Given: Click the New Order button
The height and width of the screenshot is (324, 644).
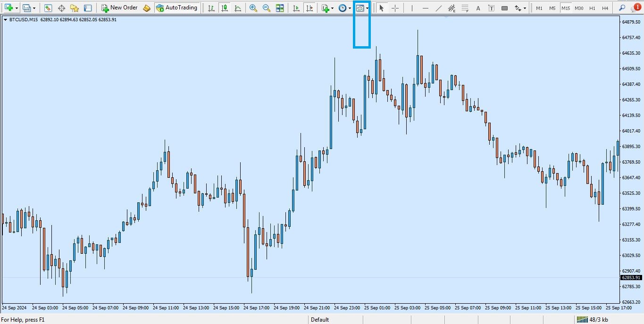Looking at the screenshot, I should pyautogui.click(x=119, y=8).
